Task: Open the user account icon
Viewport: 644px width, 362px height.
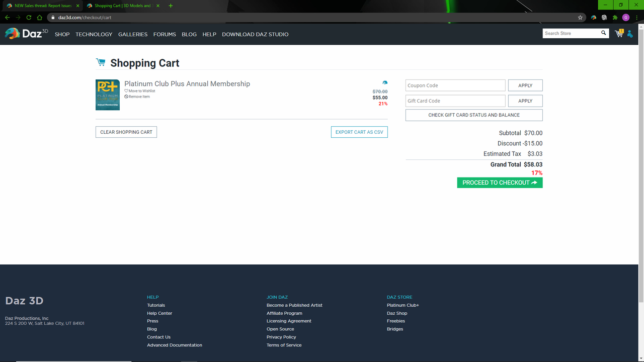Action: [629, 34]
